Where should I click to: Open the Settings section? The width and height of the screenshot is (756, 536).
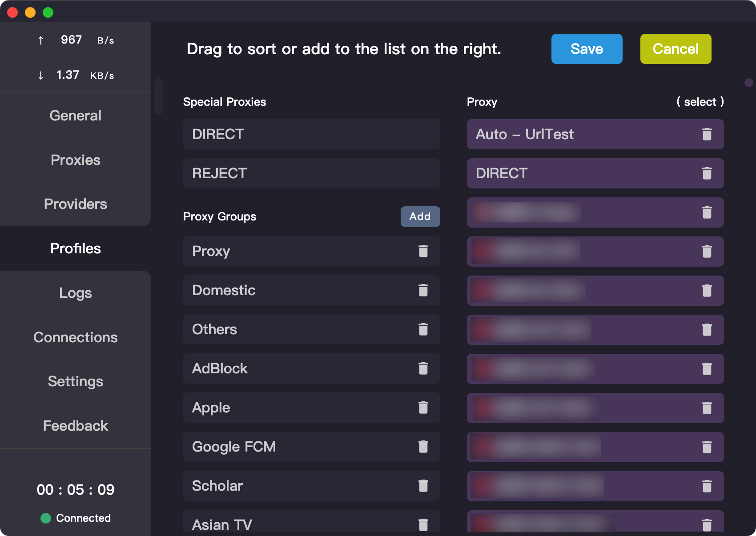pos(76,381)
